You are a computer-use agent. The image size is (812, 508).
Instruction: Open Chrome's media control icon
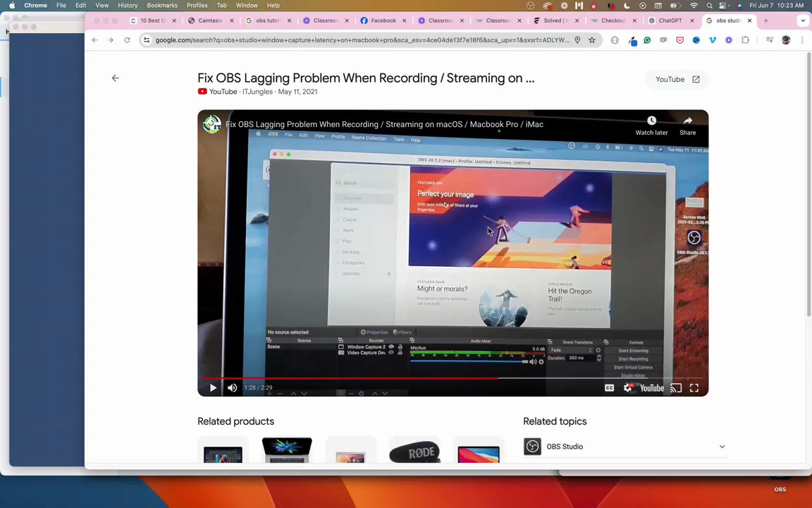770,40
